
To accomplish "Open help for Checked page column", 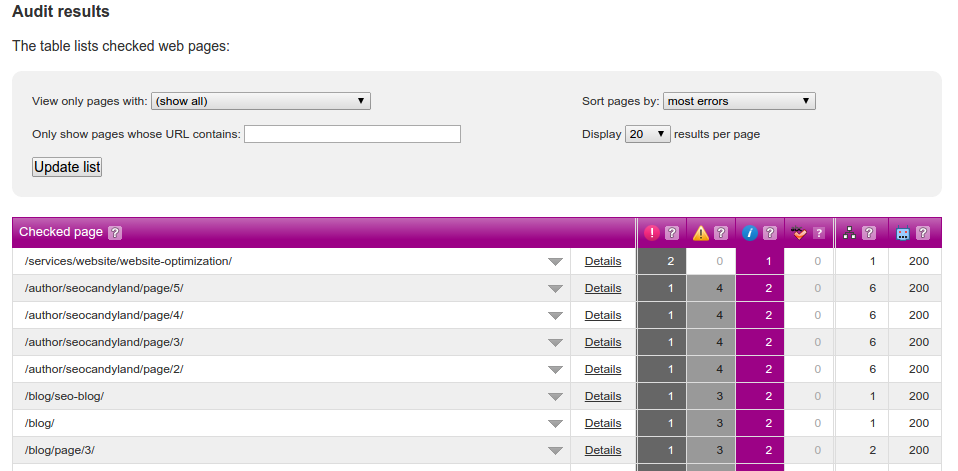I will 115,233.
